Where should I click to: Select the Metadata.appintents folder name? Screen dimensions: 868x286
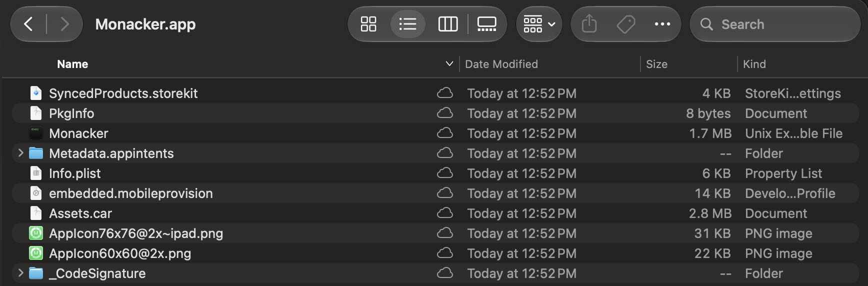pos(111,153)
